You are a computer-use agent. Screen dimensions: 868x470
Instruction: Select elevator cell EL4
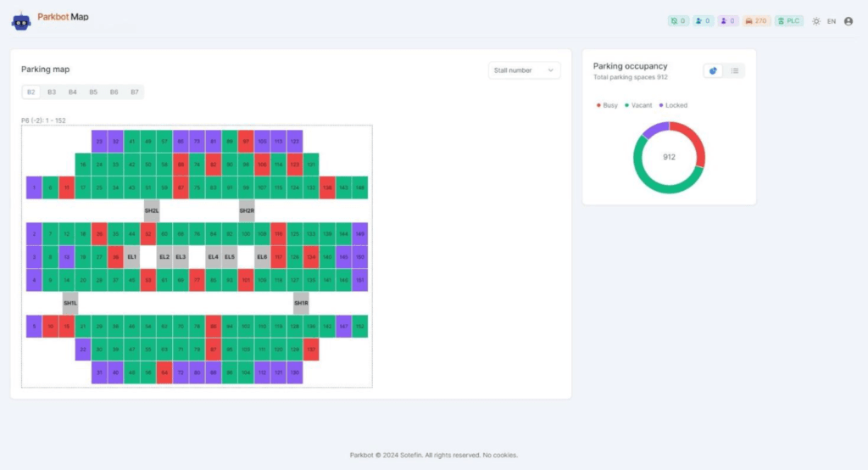[x=213, y=257]
